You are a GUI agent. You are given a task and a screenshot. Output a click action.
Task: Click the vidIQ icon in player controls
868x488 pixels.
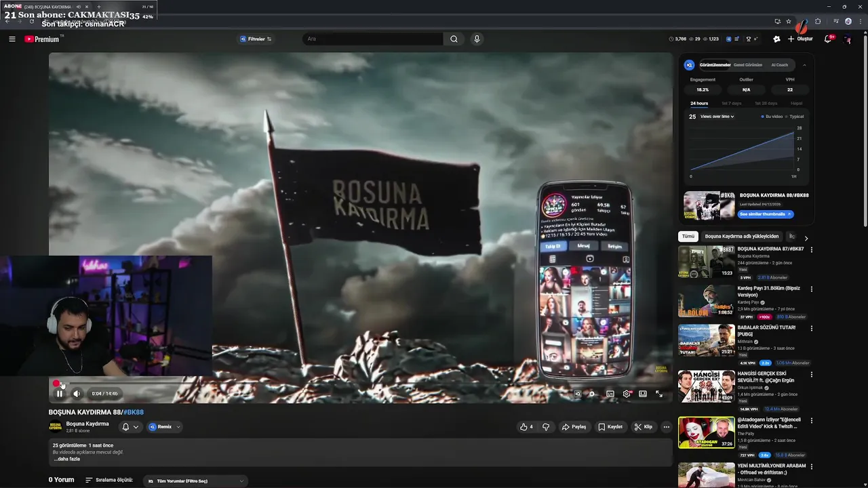click(x=577, y=394)
